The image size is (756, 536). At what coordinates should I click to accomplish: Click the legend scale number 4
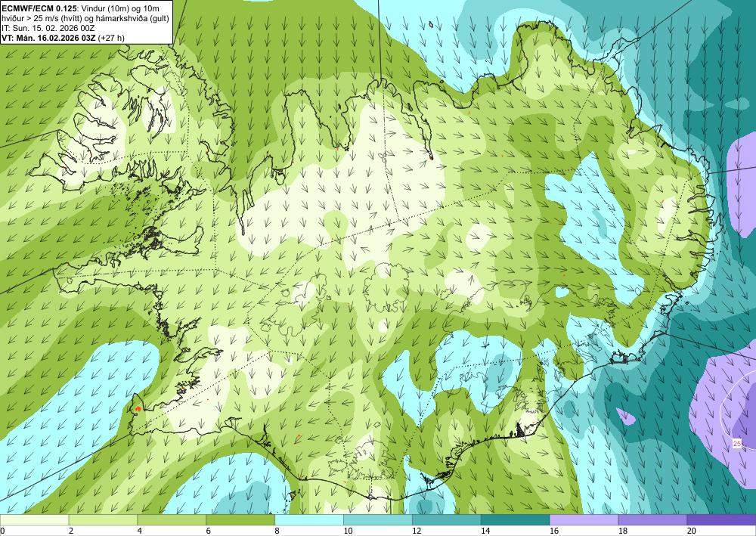140,531
